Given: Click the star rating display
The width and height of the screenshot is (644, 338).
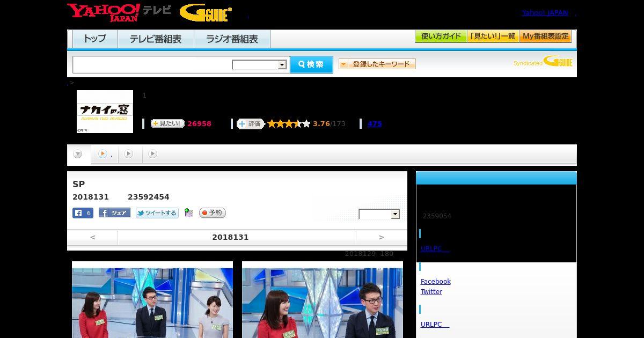Looking at the screenshot, I should click(289, 124).
